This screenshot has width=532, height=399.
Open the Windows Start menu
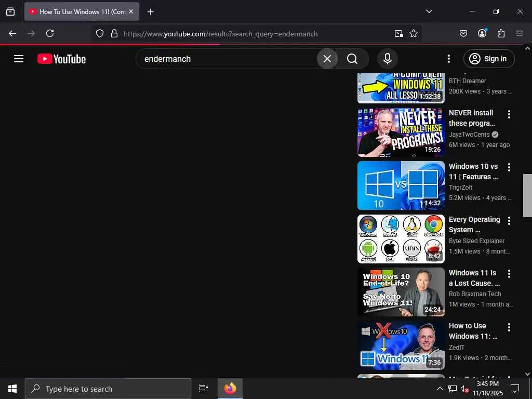point(12,389)
